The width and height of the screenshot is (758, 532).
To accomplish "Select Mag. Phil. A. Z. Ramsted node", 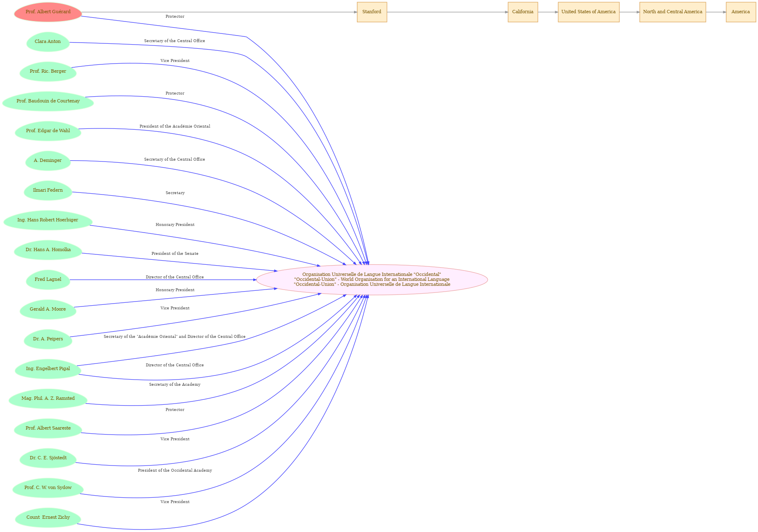I will (x=48, y=399).
